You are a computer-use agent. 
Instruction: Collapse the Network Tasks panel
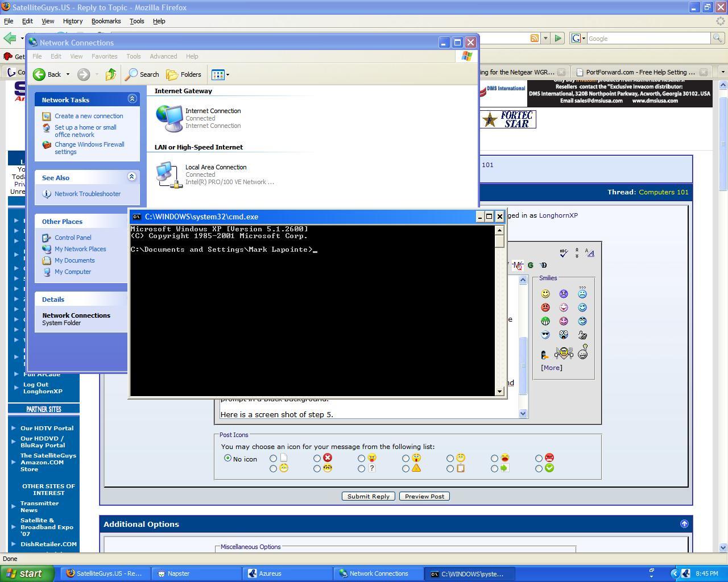[x=132, y=99]
